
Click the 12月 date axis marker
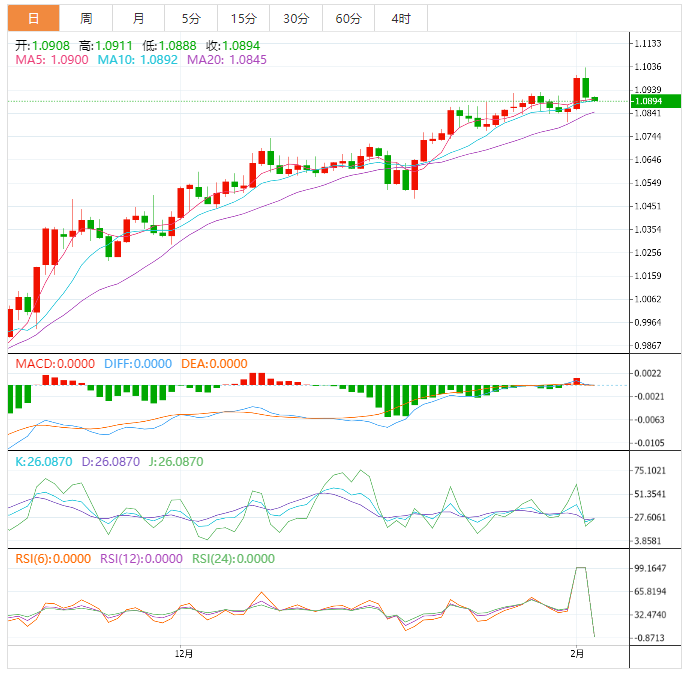[x=183, y=654]
